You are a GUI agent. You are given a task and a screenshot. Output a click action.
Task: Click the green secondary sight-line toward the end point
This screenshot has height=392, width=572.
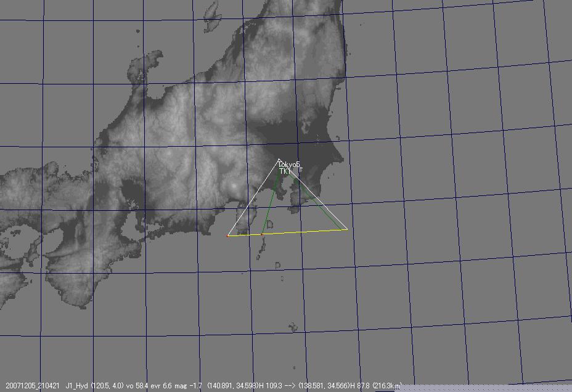[x=321, y=210]
